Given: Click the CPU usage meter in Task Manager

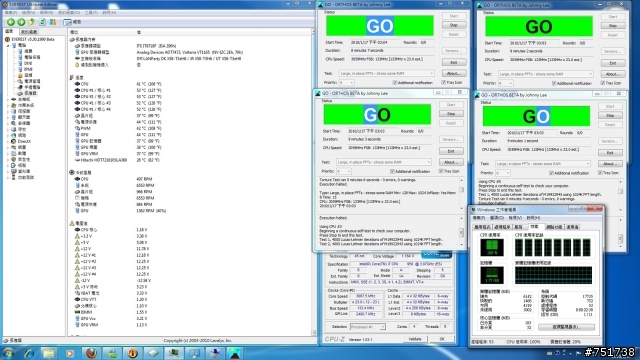Looking at the screenshot, I should pyautogui.click(x=492, y=248).
